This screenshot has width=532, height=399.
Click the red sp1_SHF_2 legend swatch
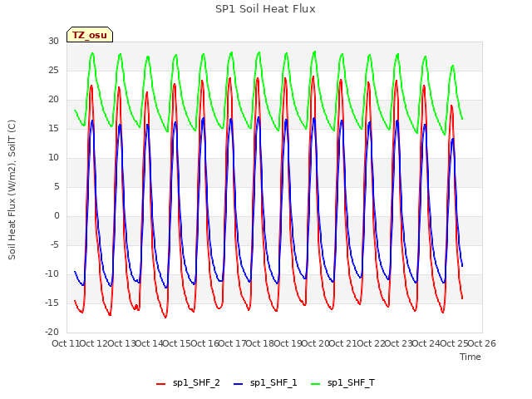point(160,384)
